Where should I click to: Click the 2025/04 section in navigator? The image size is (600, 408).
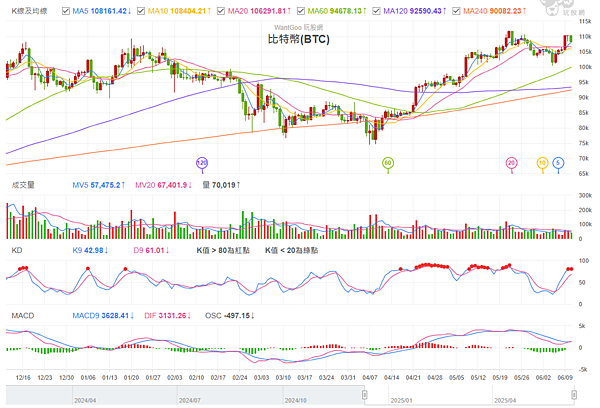tap(505, 400)
